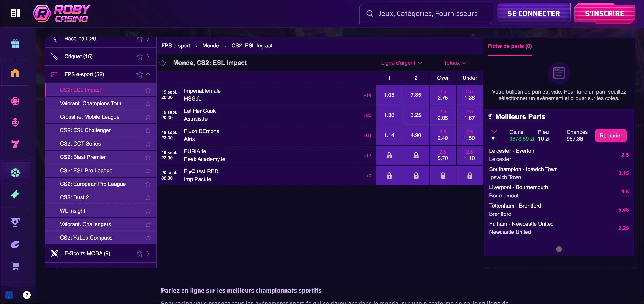Click the SE CONNECTER button
This screenshot has height=304, width=644.
534,13
